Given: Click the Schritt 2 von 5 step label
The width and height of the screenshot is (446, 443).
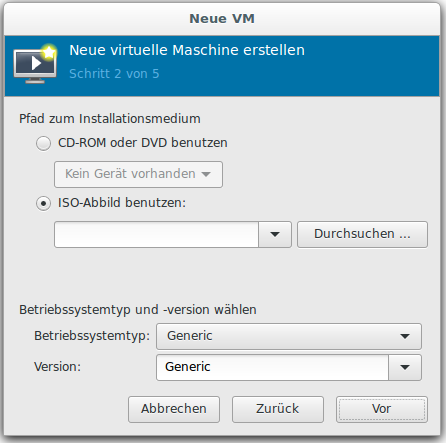Looking at the screenshot, I should (x=114, y=74).
